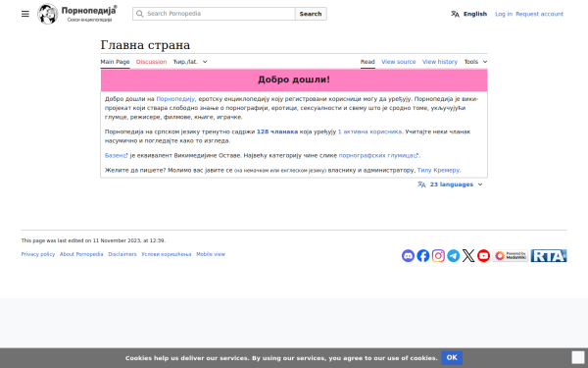Open the Тилу Кремеру link
Image resolution: width=588 pixels, height=368 pixels.
point(438,170)
